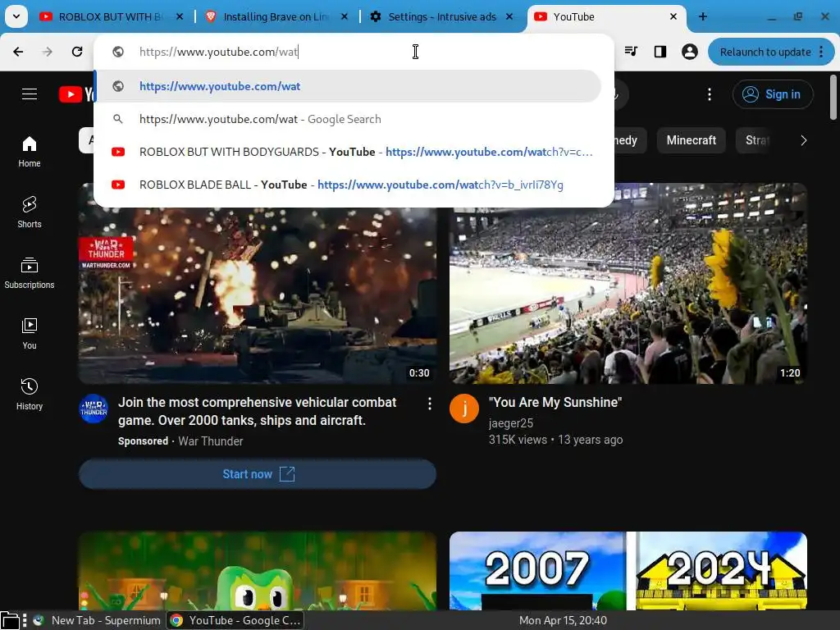Click the address bar URL text
Screen dimensions: 840x630
pos(218,52)
